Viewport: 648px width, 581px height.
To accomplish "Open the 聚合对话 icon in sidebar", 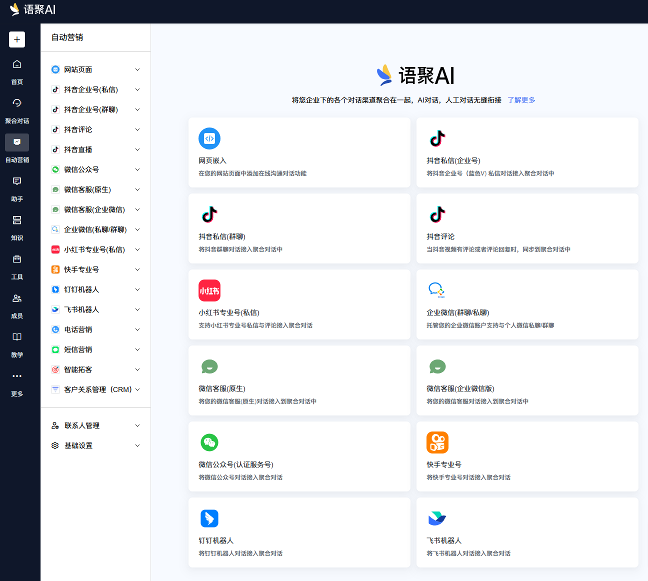I will [x=17, y=103].
